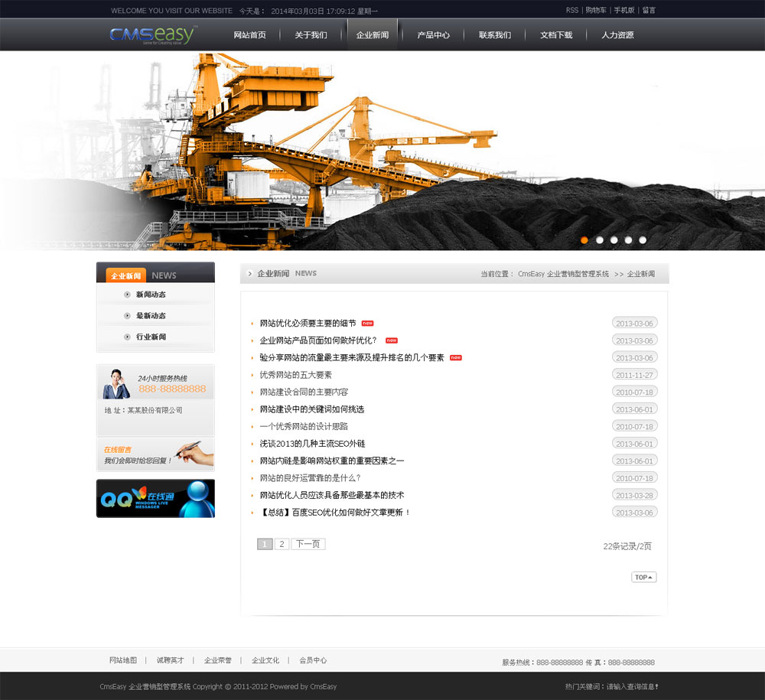Viewport: 765px width, 700px height.
Task: Open the 最新动态 sidebar category
Action: (151, 316)
